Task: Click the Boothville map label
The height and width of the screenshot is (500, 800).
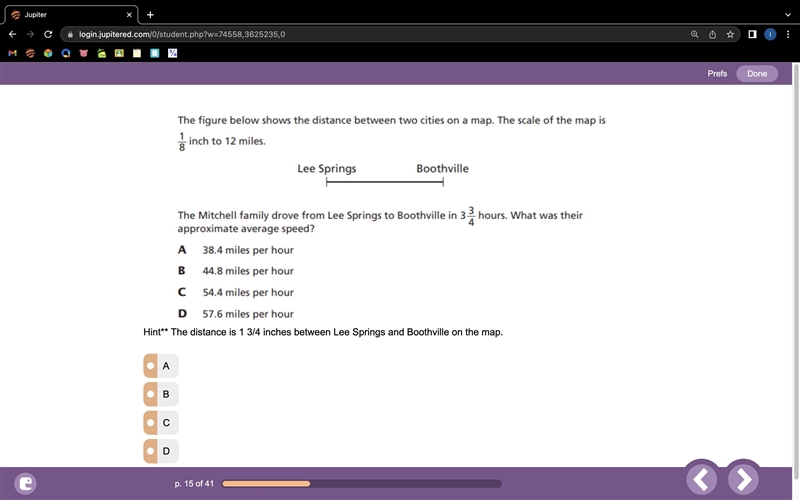Action: point(442,168)
